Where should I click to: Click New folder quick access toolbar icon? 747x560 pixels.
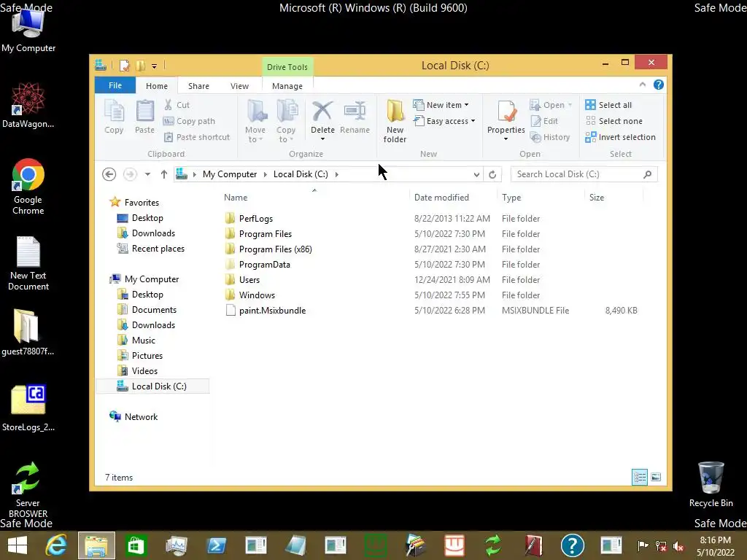pyautogui.click(x=140, y=66)
